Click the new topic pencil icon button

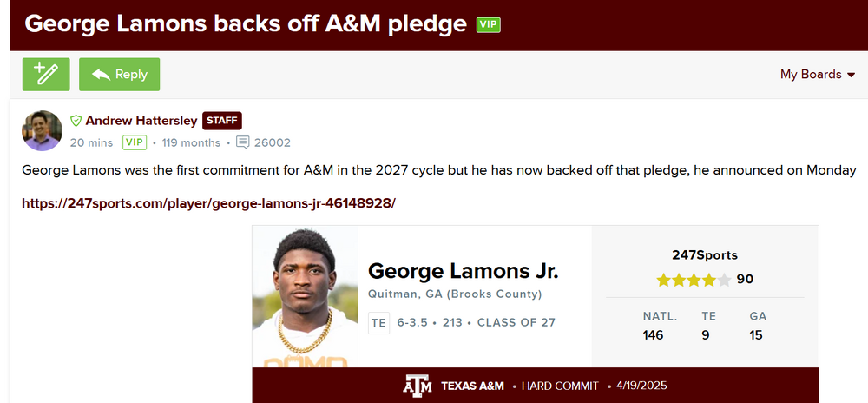coord(46,75)
